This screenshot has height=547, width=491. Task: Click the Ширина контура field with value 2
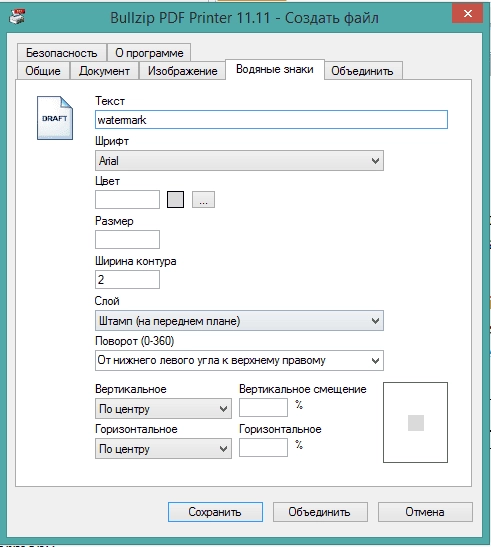click(127, 279)
